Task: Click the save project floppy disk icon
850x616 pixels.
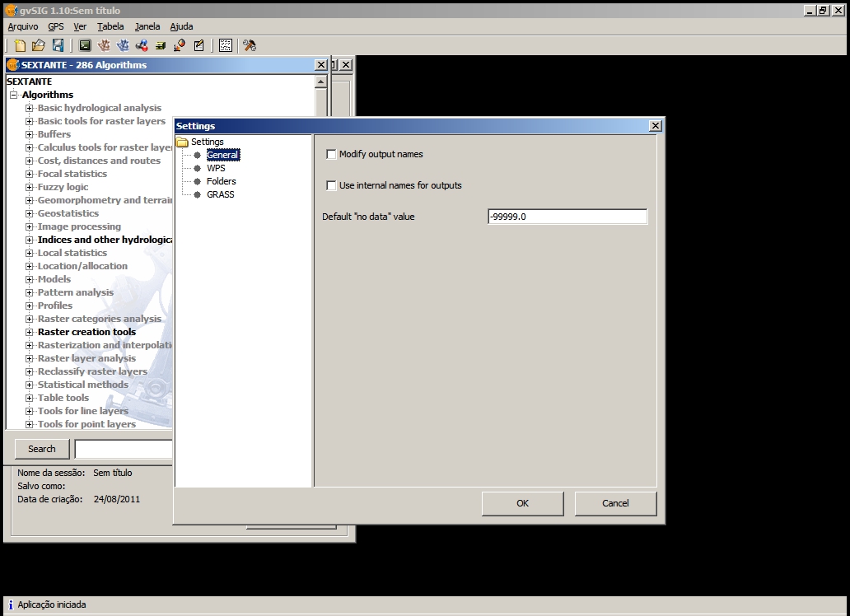Action: click(x=58, y=45)
